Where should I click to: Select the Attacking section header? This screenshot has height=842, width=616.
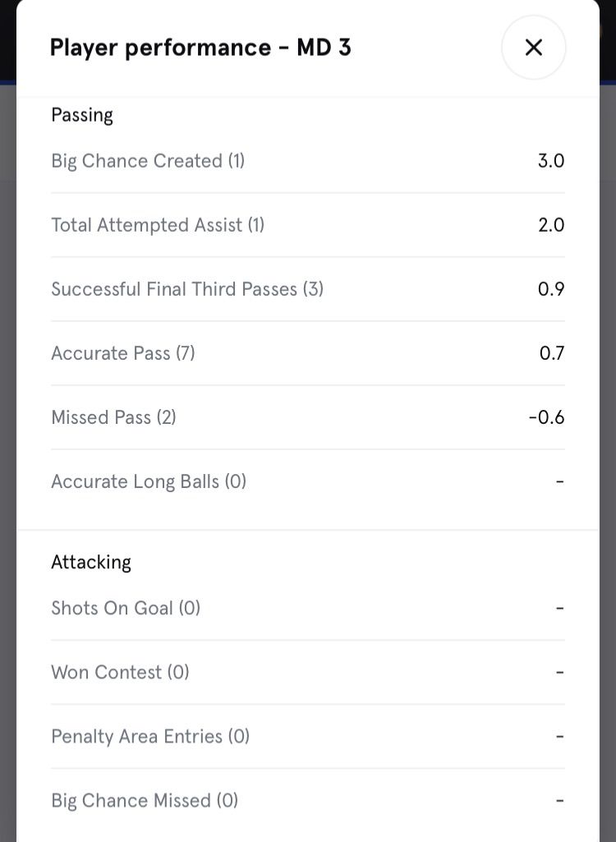[91, 562]
